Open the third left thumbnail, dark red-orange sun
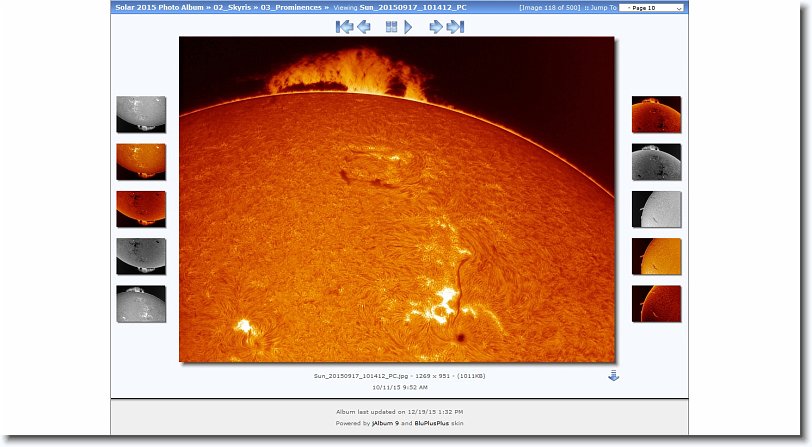Screen dimensions: 812x447 point(141,209)
